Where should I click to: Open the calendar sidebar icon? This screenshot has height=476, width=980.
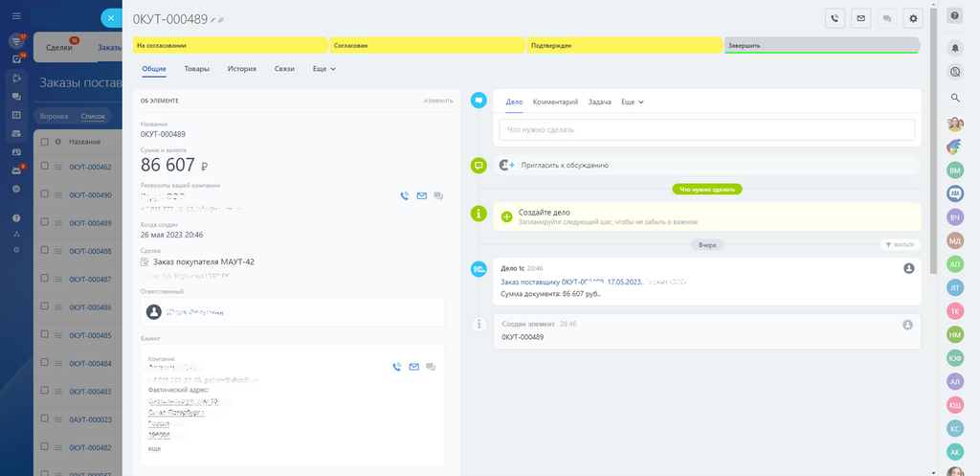point(16,115)
